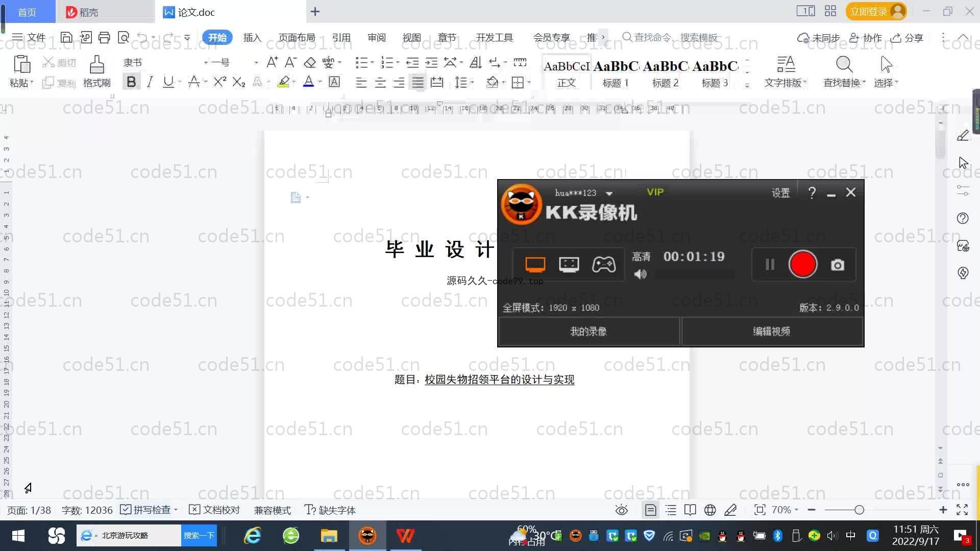Viewport: 980px width, 551px height.
Task: Switch to the 审阅 ribbon tab
Action: click(x=377, y=37)
